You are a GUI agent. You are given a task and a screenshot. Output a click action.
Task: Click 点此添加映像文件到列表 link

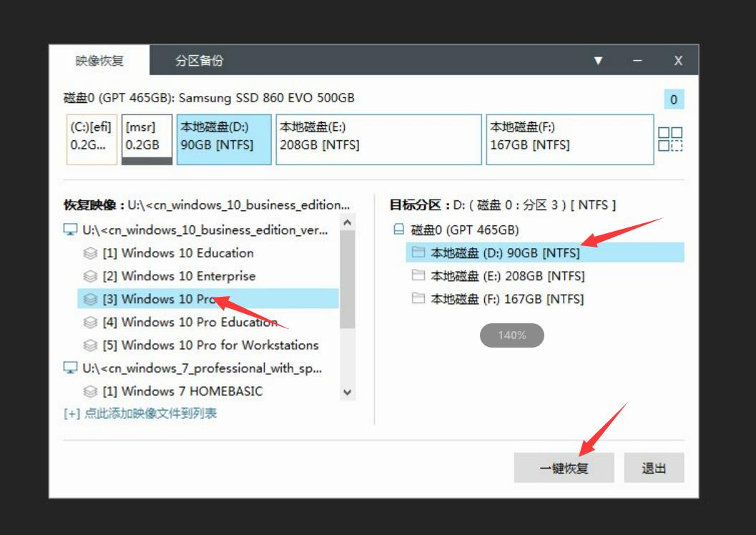pyautogui.click(x=139, y=413)
